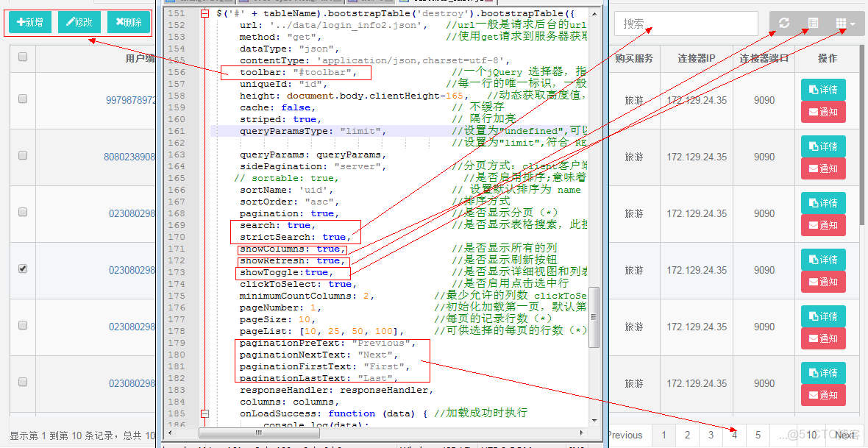Screen dimensions: 868x448
Task: Go to page 4 in pagination
Action: click(735, 435)
